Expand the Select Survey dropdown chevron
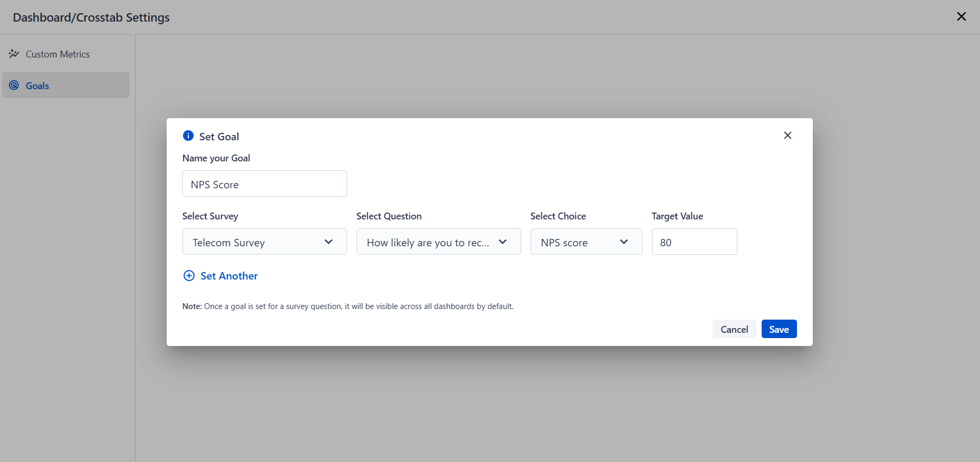 tap(329, 242)
